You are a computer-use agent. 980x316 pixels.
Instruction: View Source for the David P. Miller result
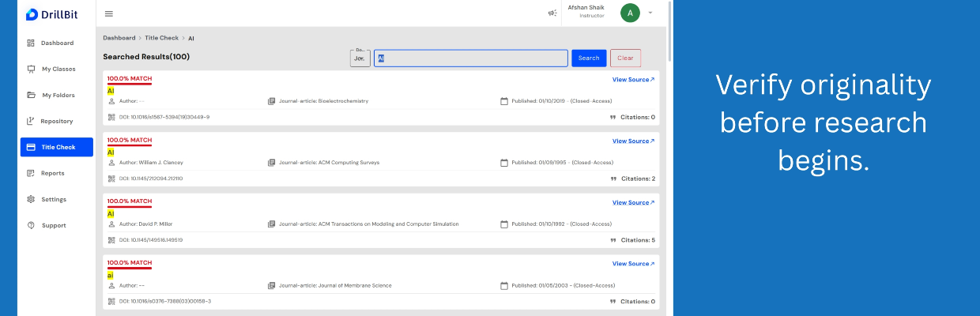click(x=633, y=202)
